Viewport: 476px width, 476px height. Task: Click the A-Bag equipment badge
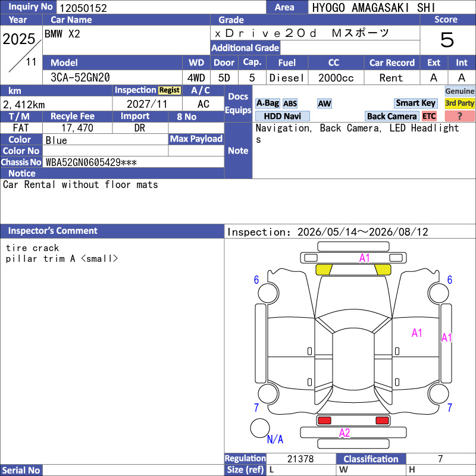(267, 104)
